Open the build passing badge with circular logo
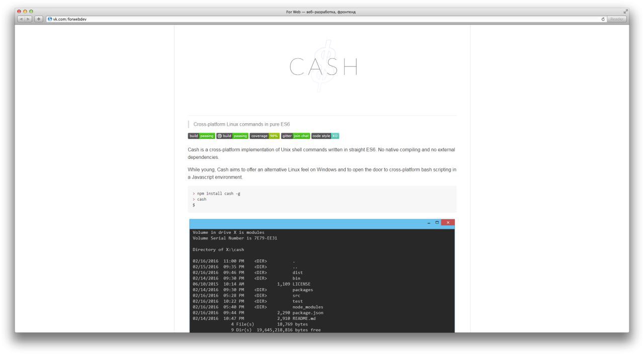The image size is (644, 354). pyautogui.click(x=232, y=136)
